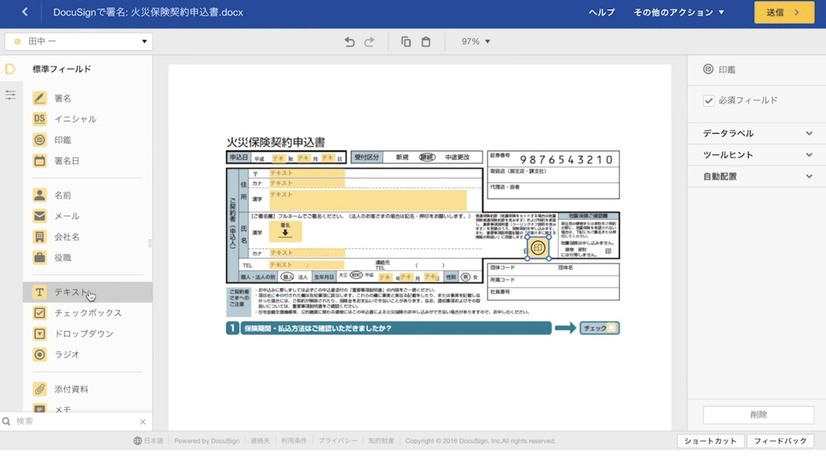Select the stamp field on the document
826x464 pixels.
(538, 248)
